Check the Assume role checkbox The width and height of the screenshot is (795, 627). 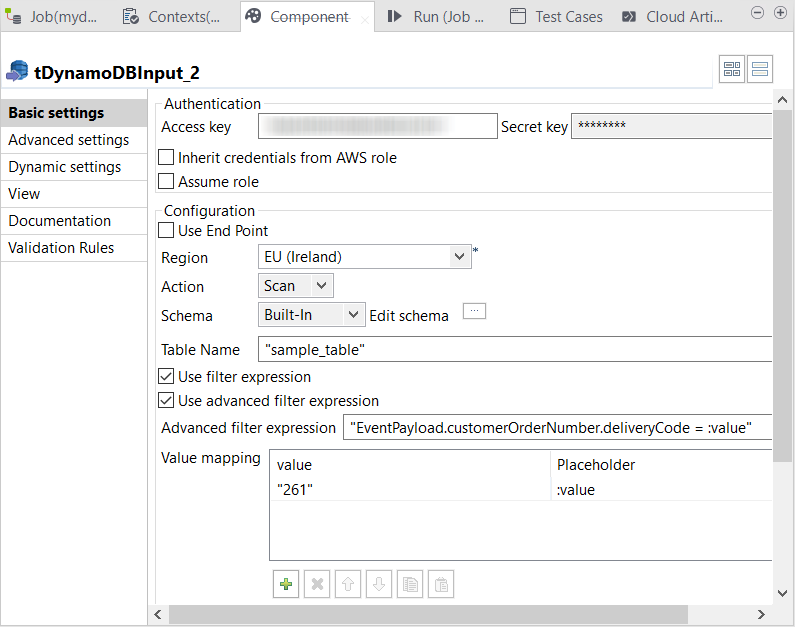[x=167, y=182]
